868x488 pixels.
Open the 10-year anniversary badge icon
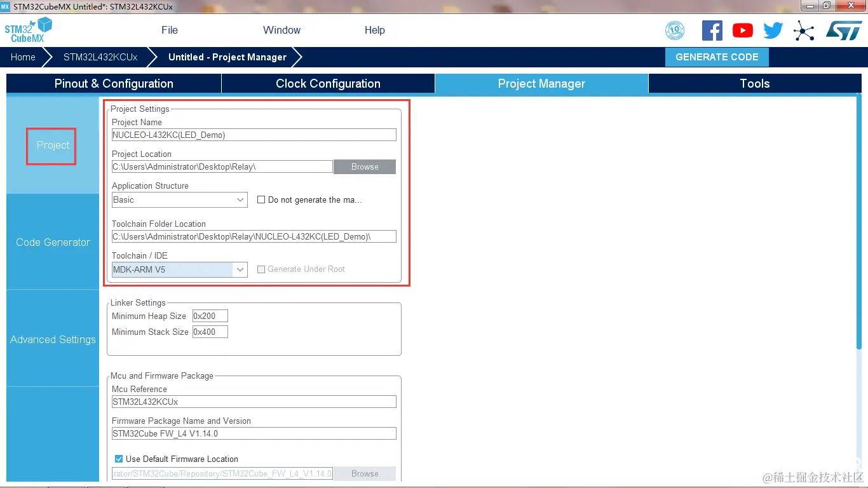coord(675,30)
